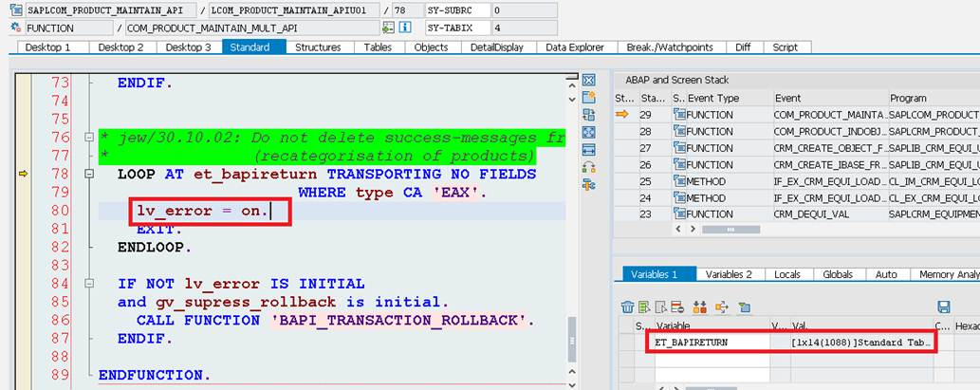Switch to the Structures tab

click(318, 46)
